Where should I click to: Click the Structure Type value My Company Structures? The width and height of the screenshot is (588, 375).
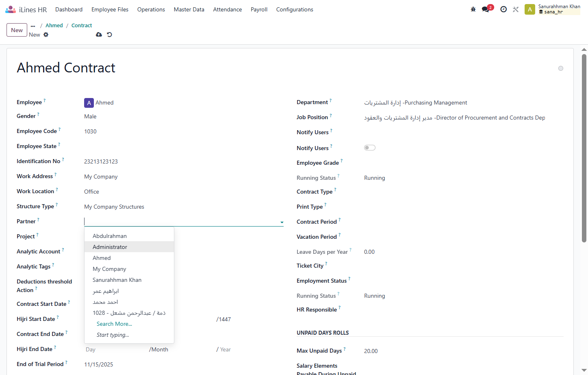(114, 207)
